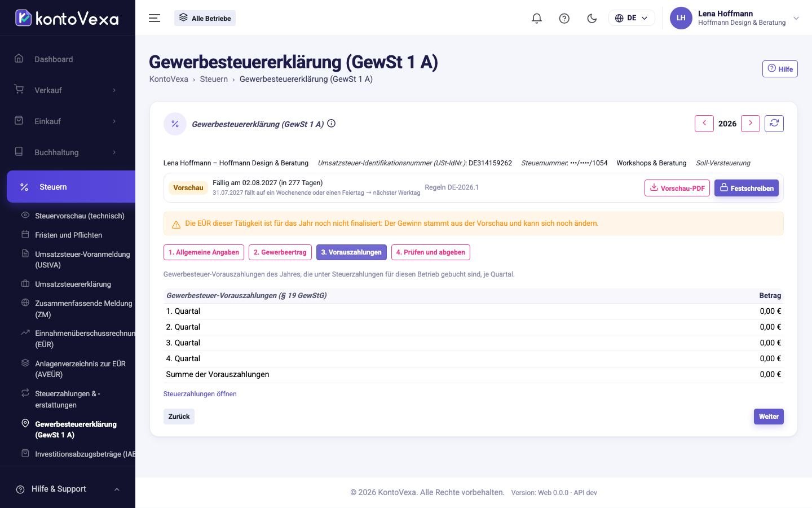Download the Vorschau-PDF
Viewport: 812px width, 508px height.
pos(677,188)
